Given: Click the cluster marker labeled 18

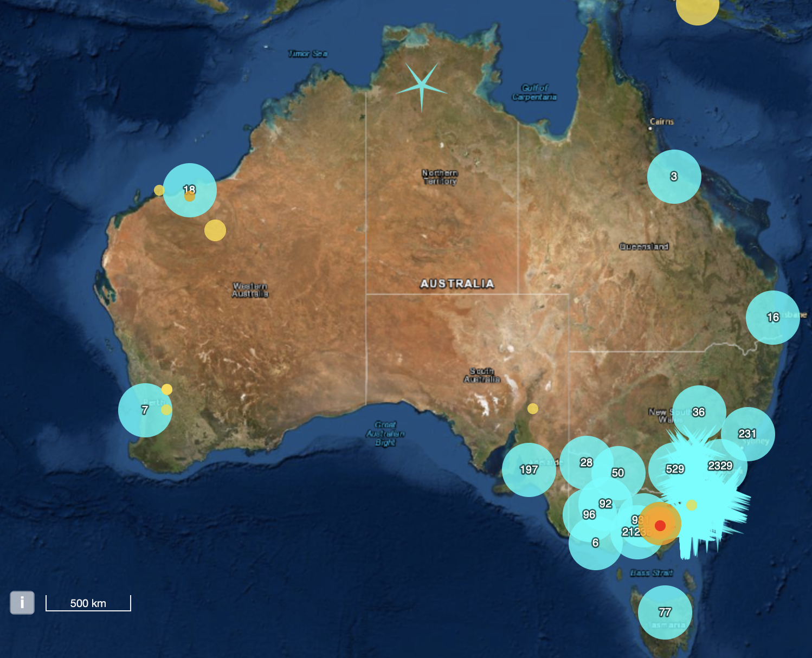Looking at the screenshot, I should coord(190,190).
